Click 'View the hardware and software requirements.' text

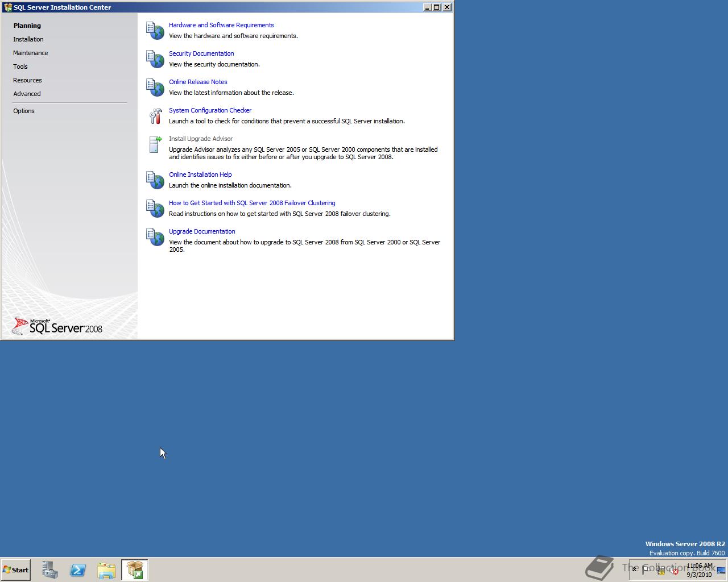(x=233, y=36)
